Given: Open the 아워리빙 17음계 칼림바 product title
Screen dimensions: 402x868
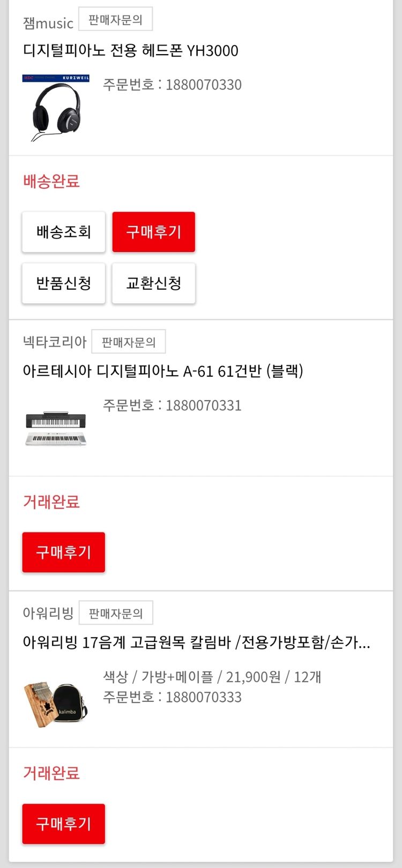Looking at the screenshot, I should pyautogui.click(x=196, y=642).
